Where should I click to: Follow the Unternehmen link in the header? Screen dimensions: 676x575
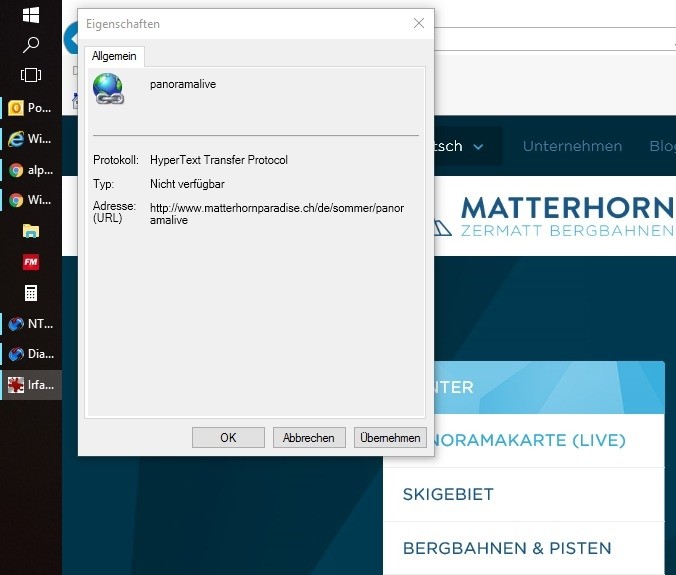click(572, 146)
